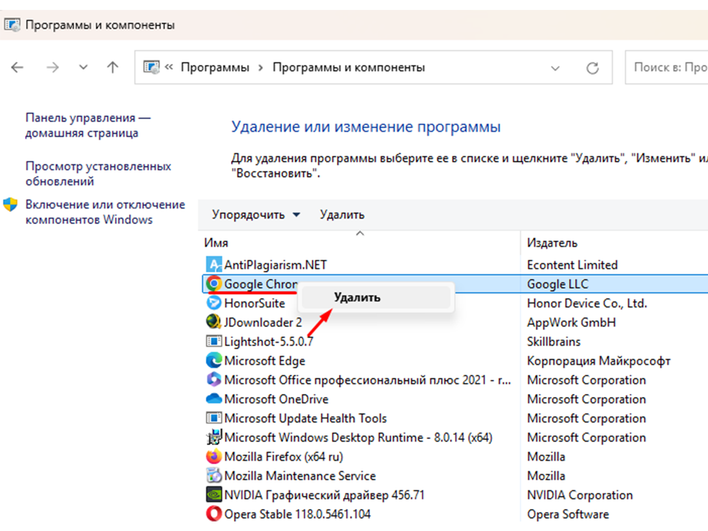This screenshot has width=708, height=531.
Task: Open Включение или отключение компонентов Windows
Action: [105, 212]
